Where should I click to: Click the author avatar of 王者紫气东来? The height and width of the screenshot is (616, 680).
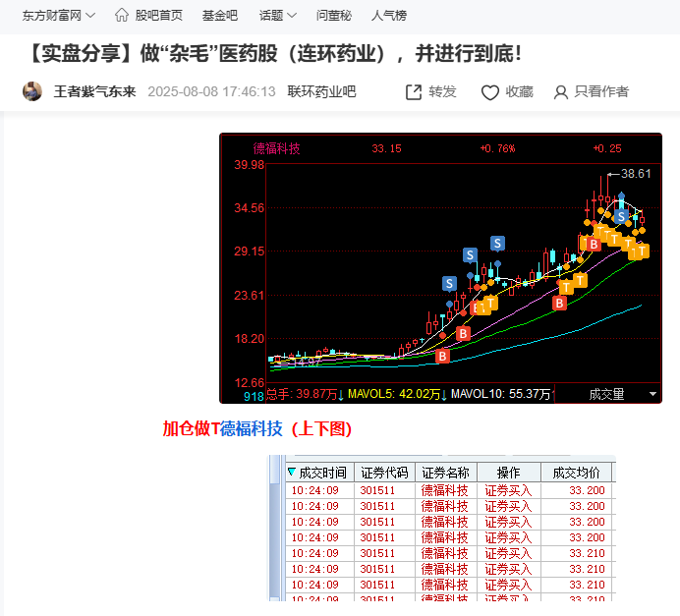[32, 91]
